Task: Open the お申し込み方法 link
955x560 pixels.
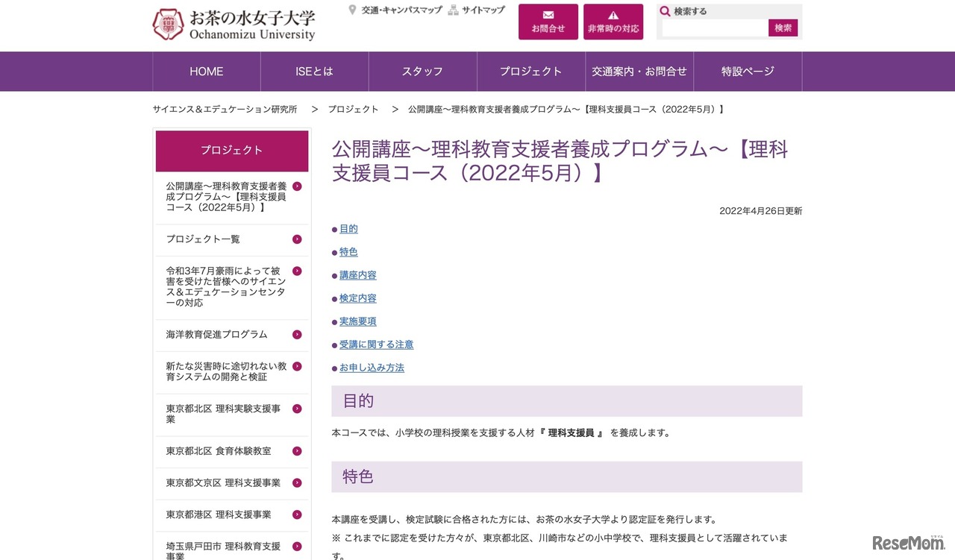Action: coord(372,367)
